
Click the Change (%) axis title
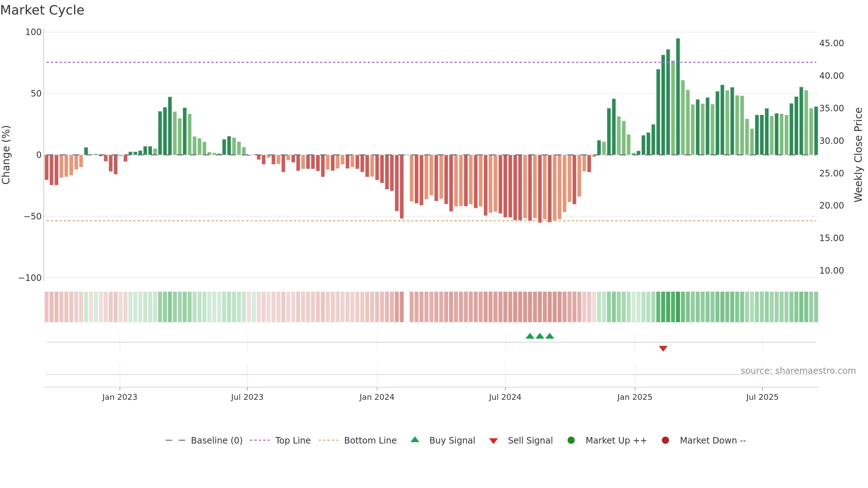6,155
